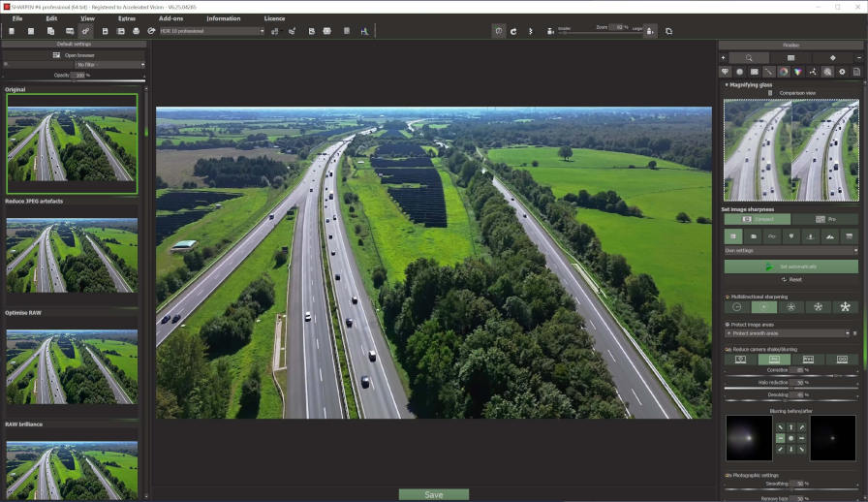Click the print icon in the toolbar

pos(136,31)
